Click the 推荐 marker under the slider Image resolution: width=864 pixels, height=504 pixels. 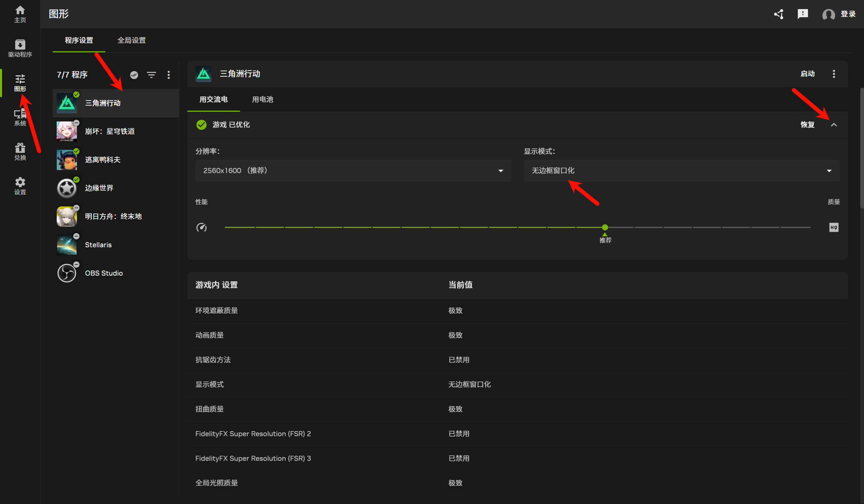[x=605, y=239]
